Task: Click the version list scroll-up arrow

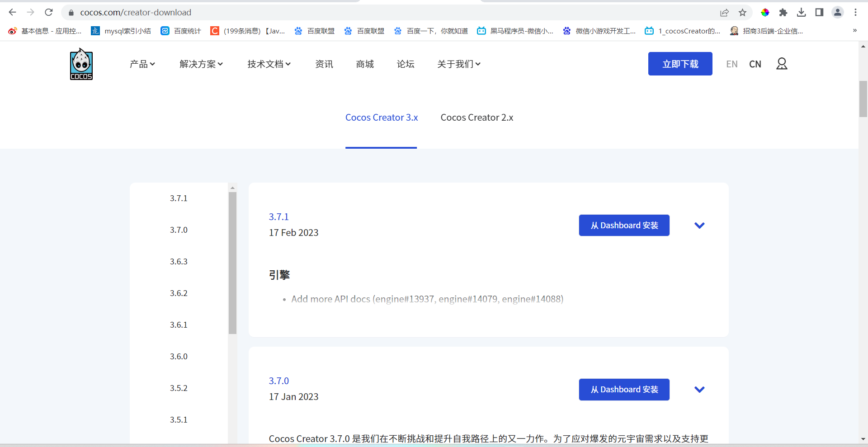Action: coord(232,188)
